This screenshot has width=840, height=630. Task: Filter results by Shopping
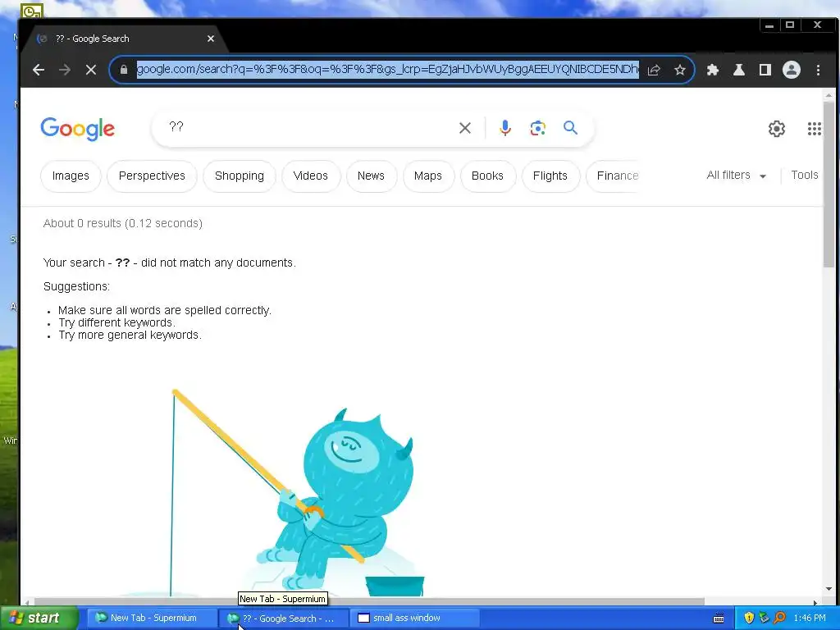click(x=240, y=176)
